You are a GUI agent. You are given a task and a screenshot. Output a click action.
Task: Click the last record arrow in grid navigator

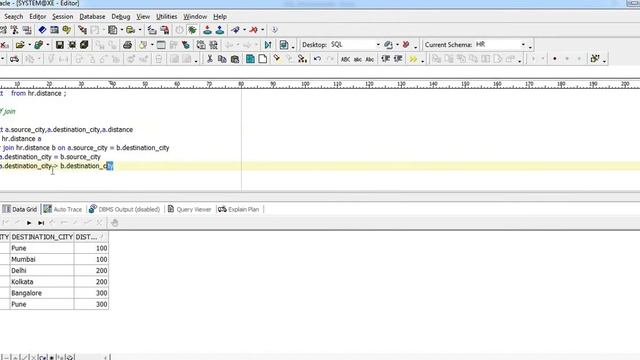click(41, 223)
